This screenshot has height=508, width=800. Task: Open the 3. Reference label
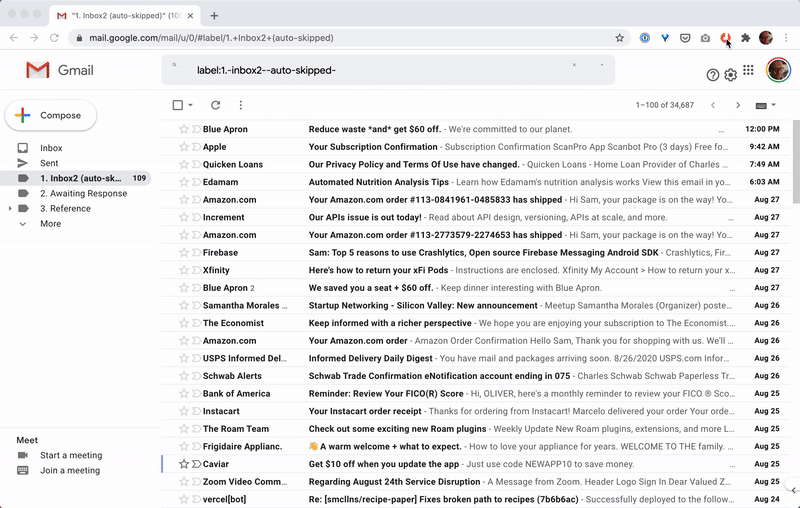pos(65,209)
